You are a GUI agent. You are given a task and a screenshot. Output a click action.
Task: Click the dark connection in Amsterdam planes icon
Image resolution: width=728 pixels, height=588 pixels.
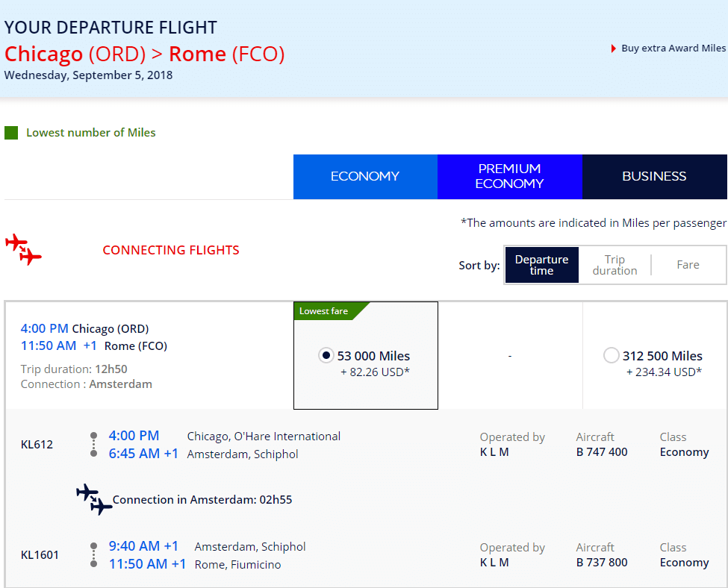pyautogui.click(x=94, y=499)
